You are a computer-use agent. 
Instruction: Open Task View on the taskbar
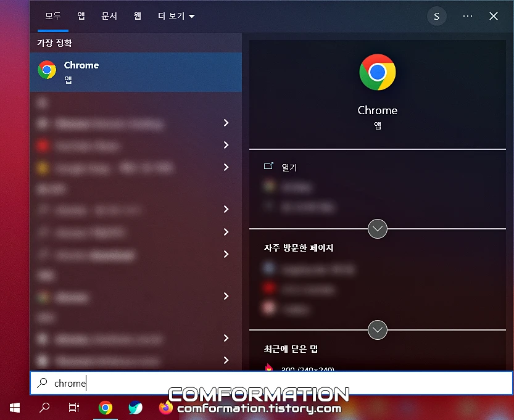74,408
